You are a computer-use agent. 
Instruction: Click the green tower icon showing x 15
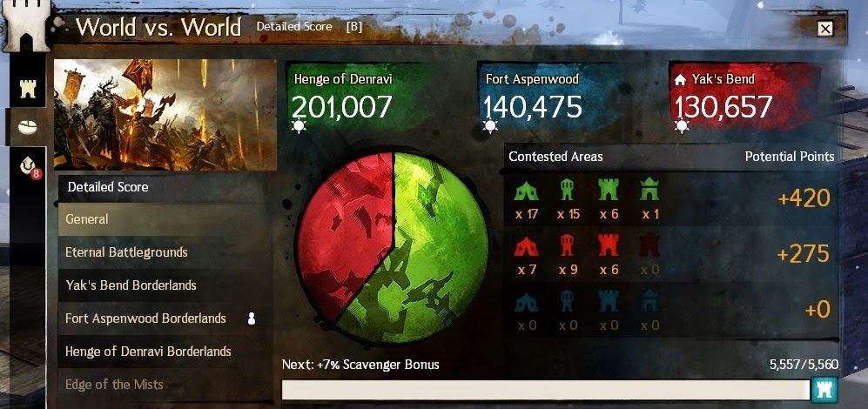[x=567, y=190]
